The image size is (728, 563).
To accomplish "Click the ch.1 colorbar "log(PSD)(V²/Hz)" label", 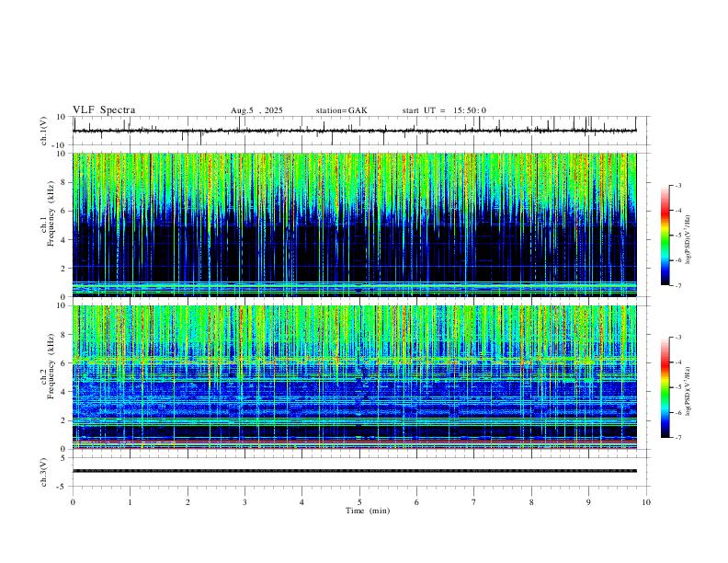I will point(688,240).
